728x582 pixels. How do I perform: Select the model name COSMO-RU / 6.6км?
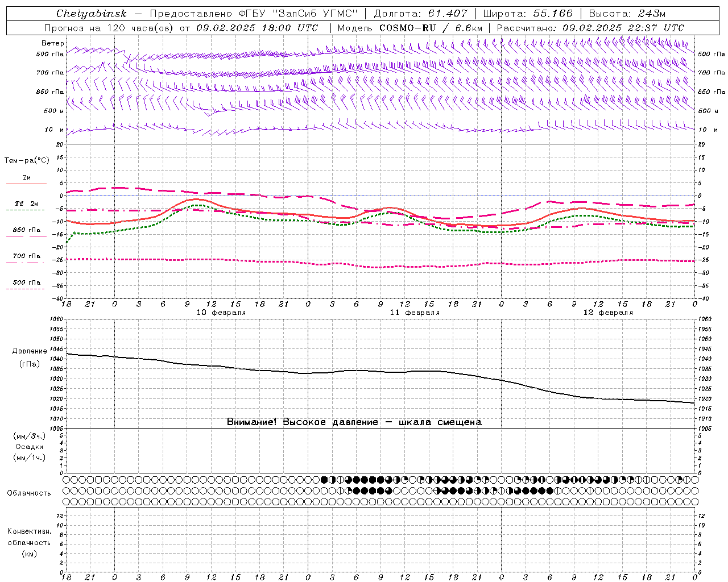pyautogui.click(x=431, y=28)
